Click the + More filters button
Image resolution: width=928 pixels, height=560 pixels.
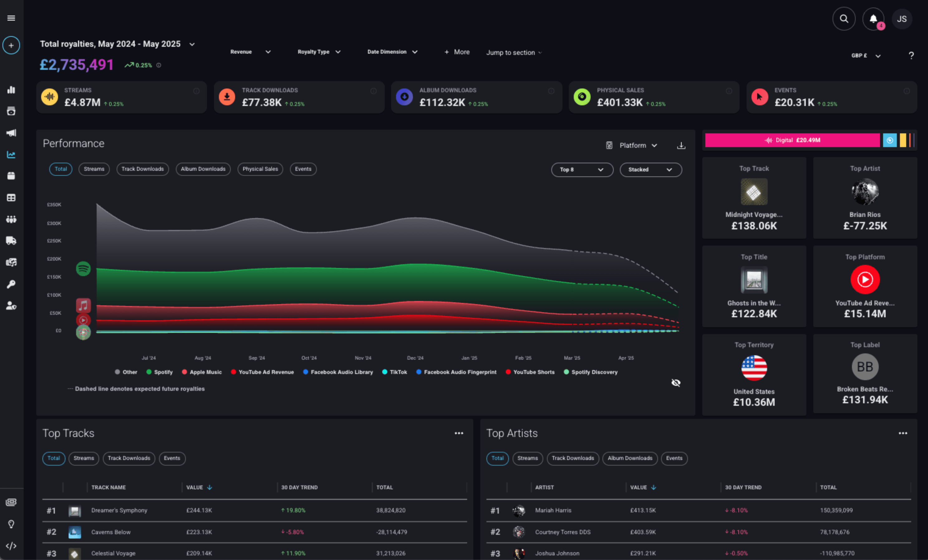457,52
